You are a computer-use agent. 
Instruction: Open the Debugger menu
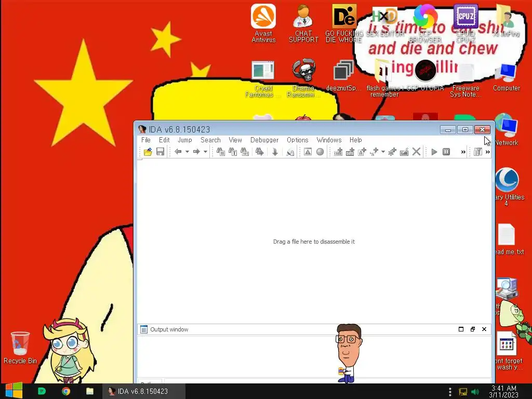264,140
